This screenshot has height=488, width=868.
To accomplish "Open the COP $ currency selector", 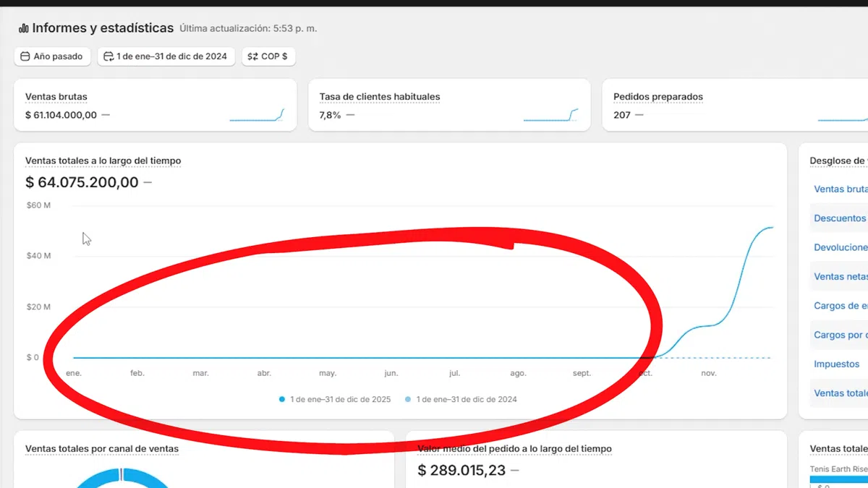I will point(268,56).
